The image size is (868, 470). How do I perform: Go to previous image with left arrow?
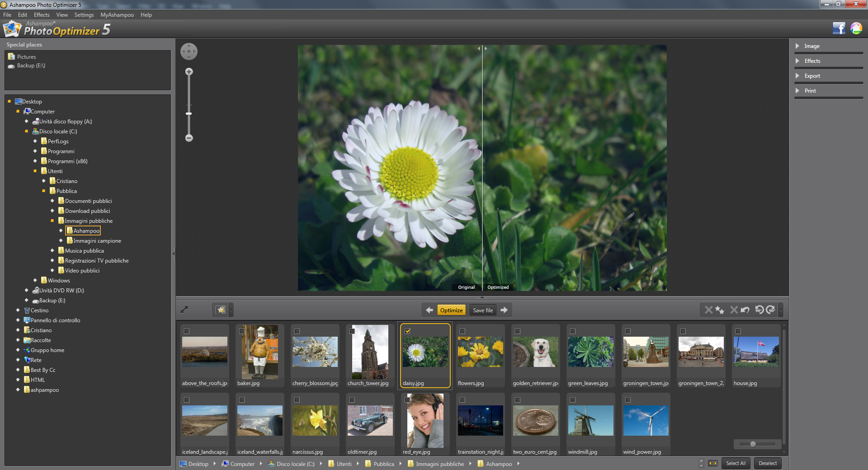tap(429, 310)
